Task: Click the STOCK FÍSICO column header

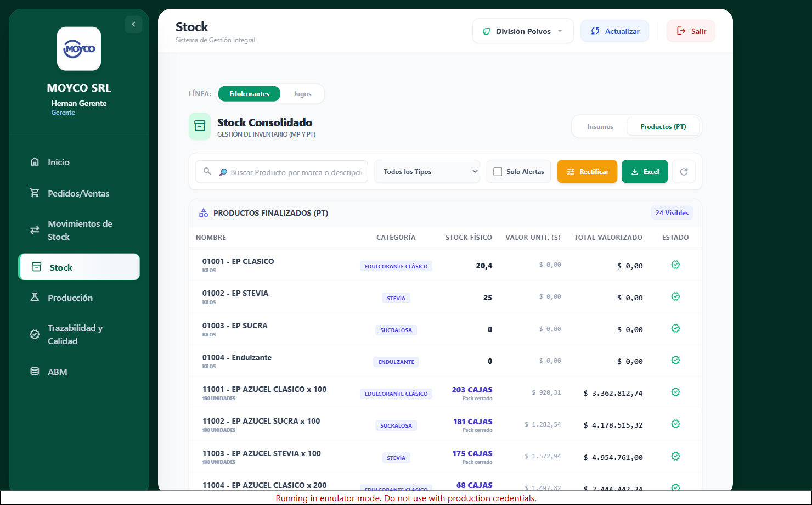Action: [x=469, y=238]
